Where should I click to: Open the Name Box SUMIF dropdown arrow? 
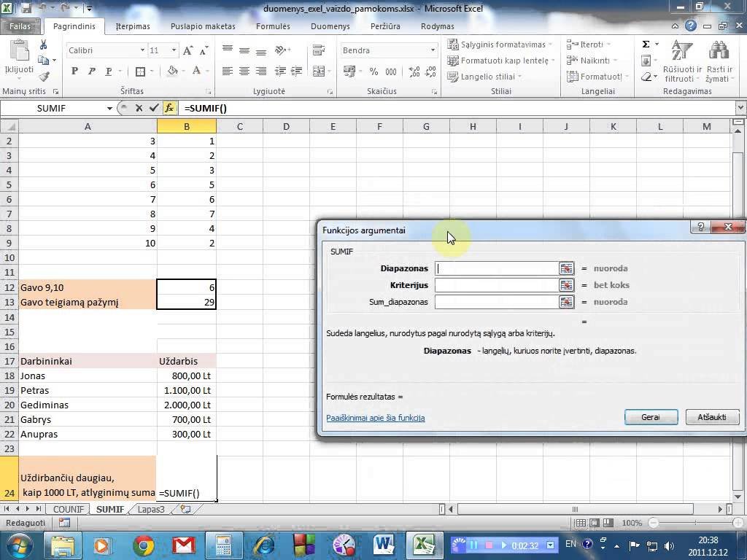tap(109, 108)
